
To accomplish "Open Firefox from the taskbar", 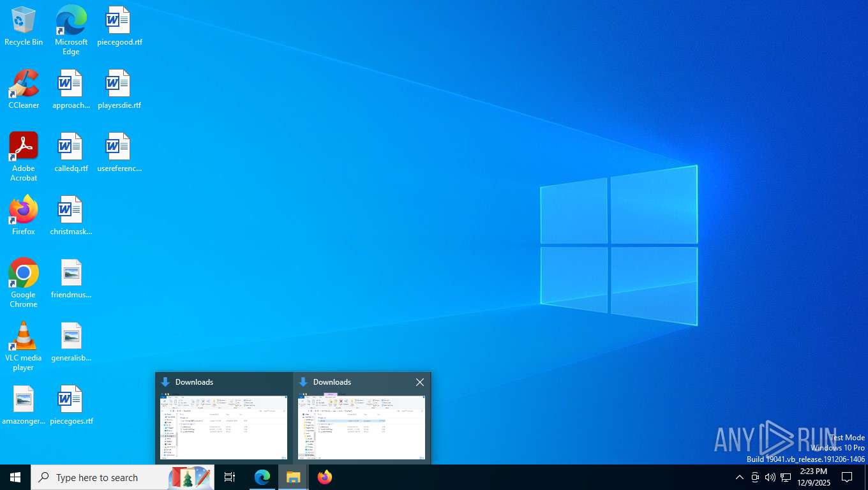I will [x=324, y=477].
